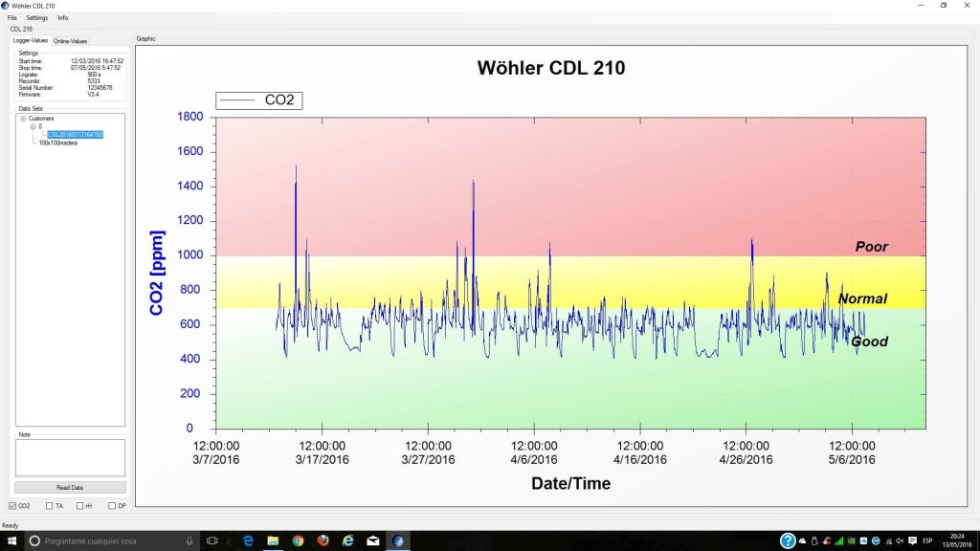Open the Settings menu

pos(37,18)
